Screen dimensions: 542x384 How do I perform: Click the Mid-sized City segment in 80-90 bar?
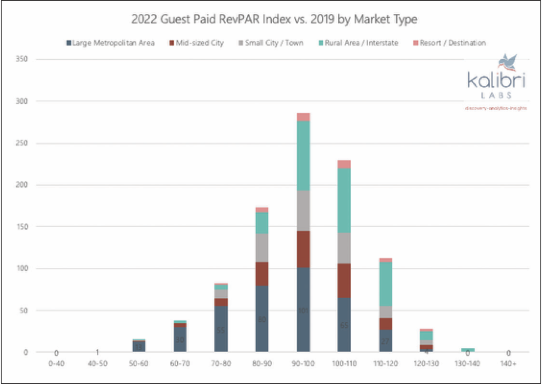coord(262,274)
